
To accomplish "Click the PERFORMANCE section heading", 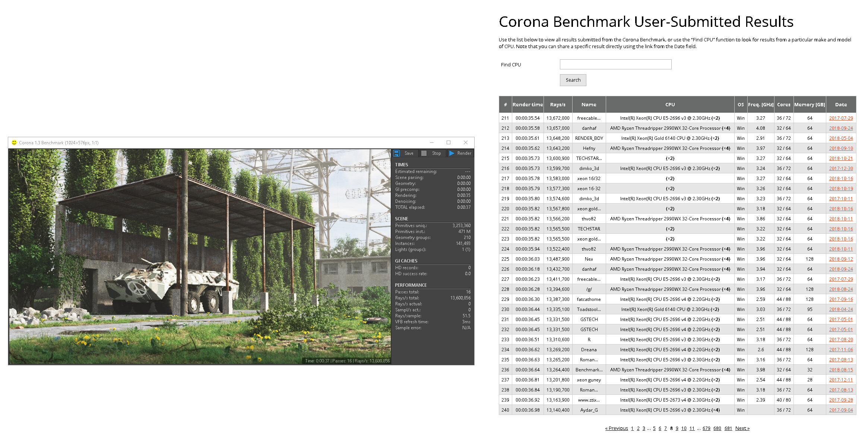I will [x=411, y=285].
